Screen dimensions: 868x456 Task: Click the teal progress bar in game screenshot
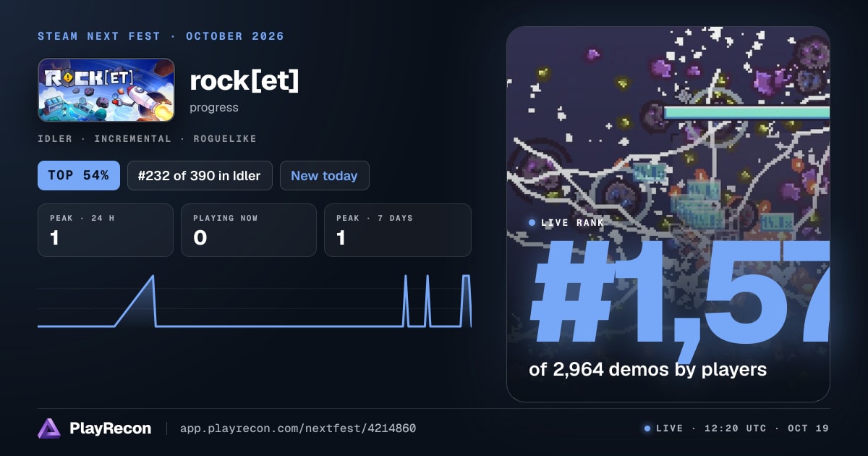point(746,112)
